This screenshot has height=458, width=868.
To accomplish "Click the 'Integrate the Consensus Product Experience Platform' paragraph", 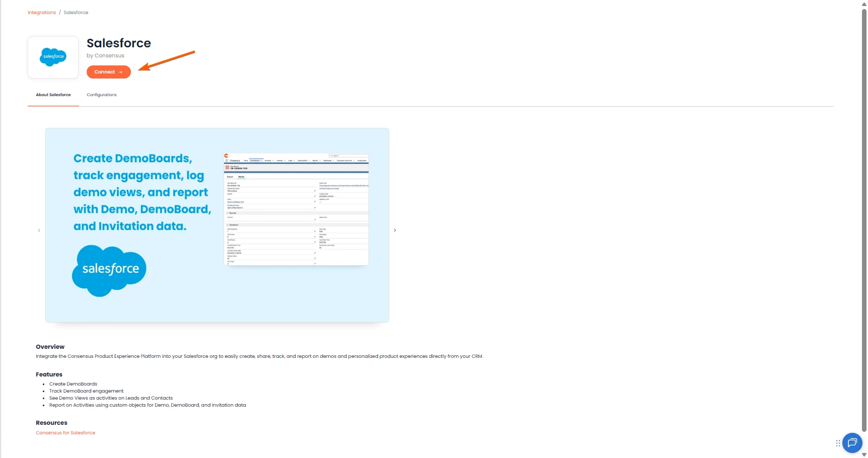I will [x=259, y=356].
